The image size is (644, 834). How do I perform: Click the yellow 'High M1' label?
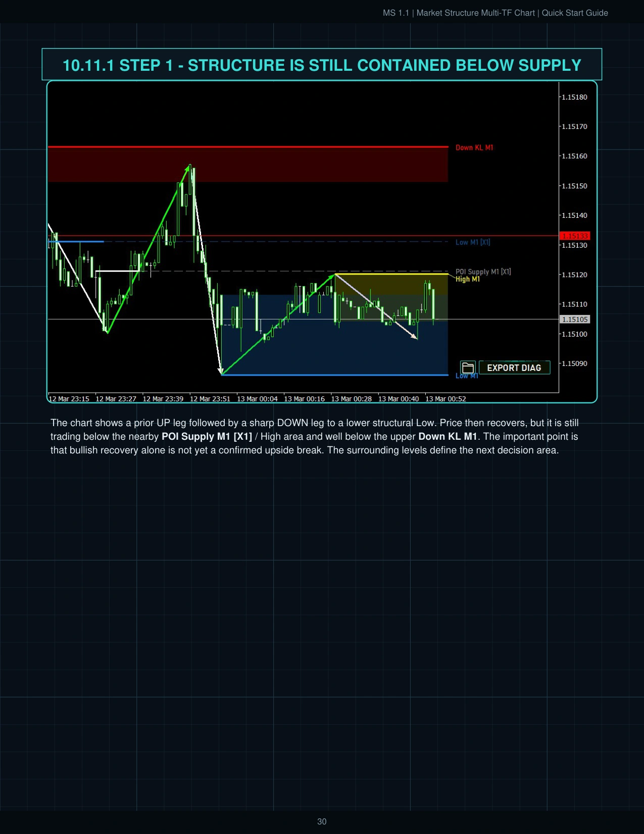coord(468,279)
